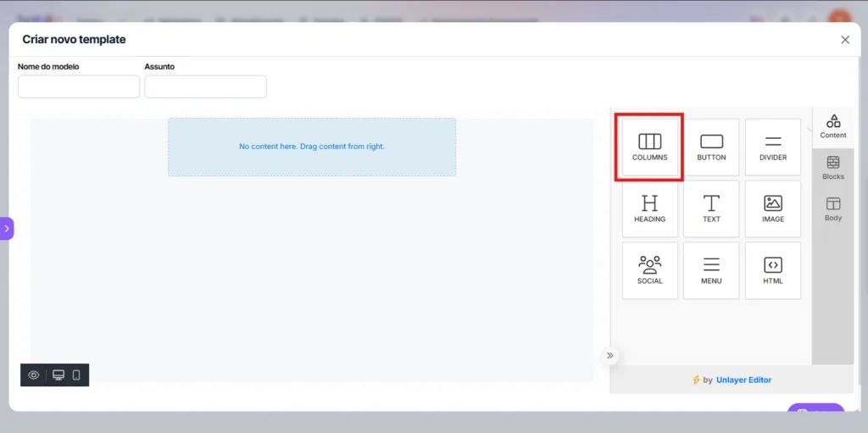
Task: Collapse the content panel with double chevron
Action: tap(609, 356)
